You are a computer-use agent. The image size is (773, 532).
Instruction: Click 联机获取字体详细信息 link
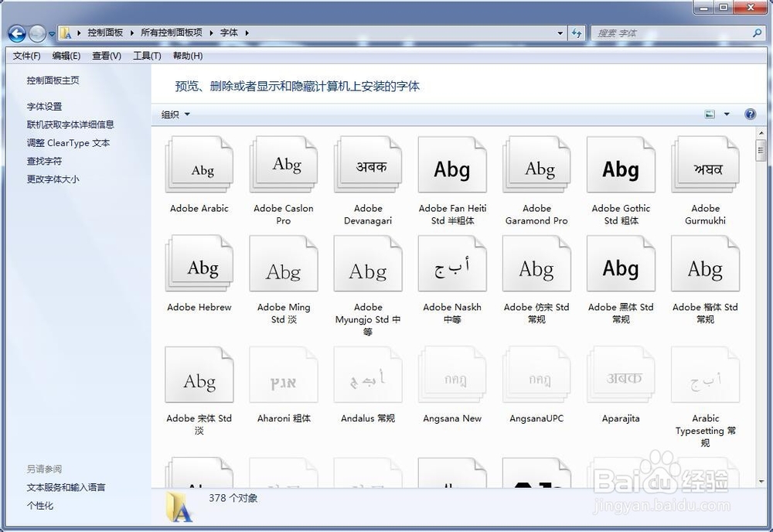tap(70, 124)
